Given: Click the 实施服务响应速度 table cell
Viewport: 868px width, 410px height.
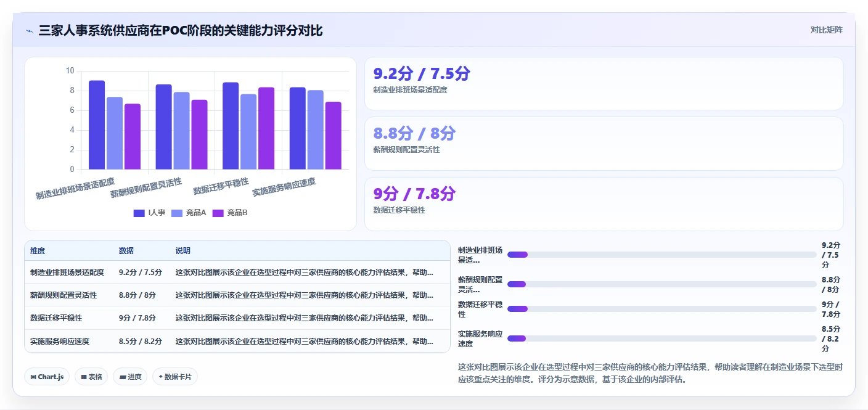Looking at the screenshot, I should 60,341.
